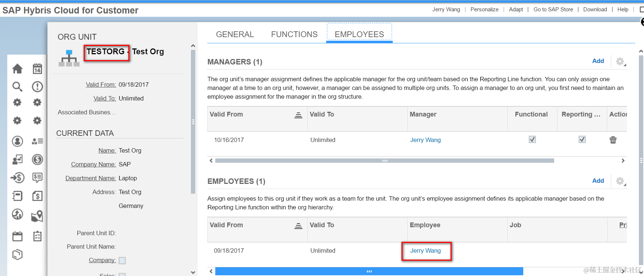Open the notebook icon in sidebar
Viewport: 644px width, 276px height.
coord(17,196)
